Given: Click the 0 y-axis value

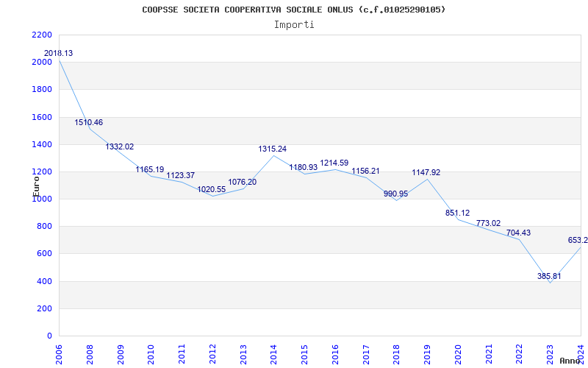Looking at the screenshot, I should coord(49,336).
